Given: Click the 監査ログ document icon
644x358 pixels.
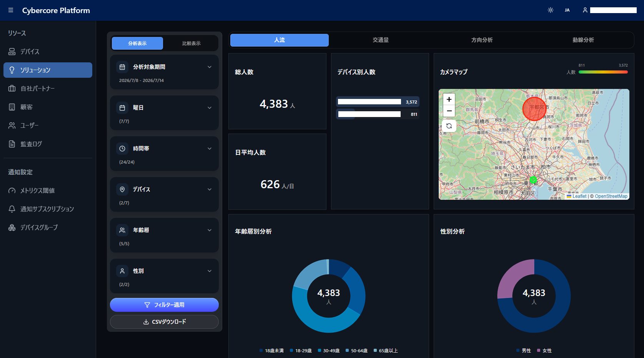Looking at the screenshot, I should click(12, 144).
